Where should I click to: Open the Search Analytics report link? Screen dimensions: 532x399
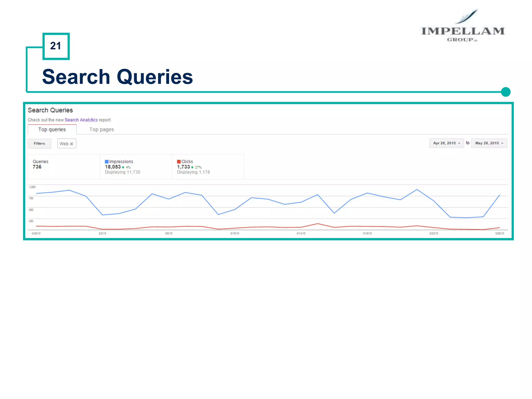[81, 120]
